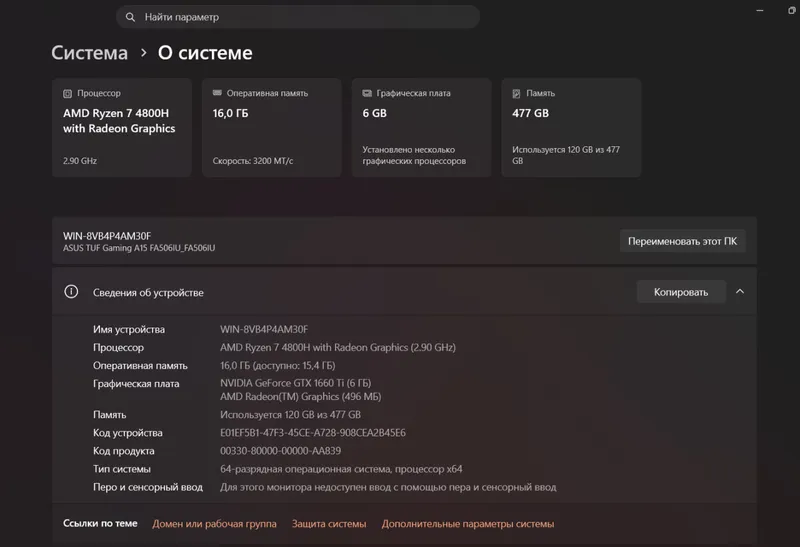
Task: Click the storage drive icon
Action: pos(516,93)
